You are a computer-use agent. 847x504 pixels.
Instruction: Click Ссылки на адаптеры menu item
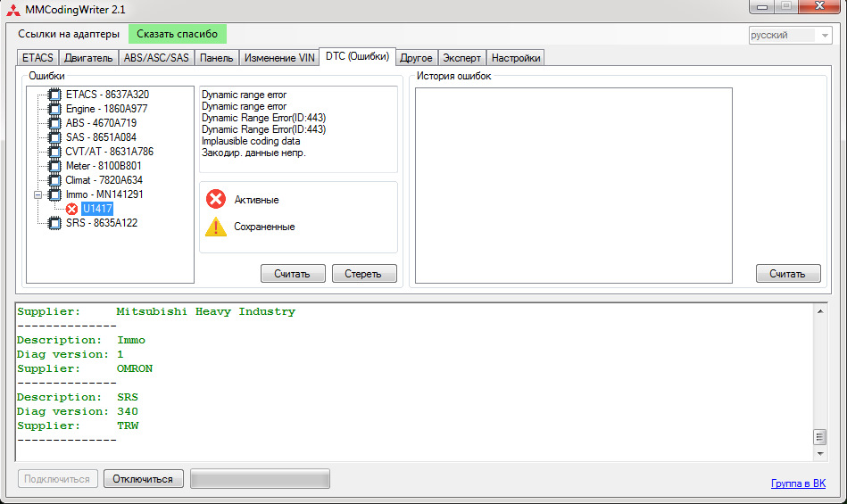click(x=69, y=34)
